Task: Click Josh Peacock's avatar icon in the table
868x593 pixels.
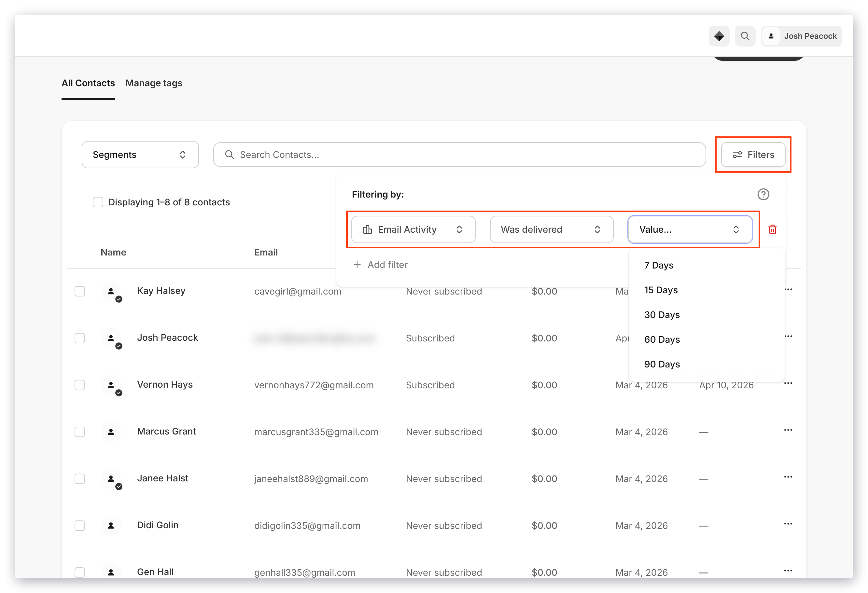Action: tap(111, 338)
